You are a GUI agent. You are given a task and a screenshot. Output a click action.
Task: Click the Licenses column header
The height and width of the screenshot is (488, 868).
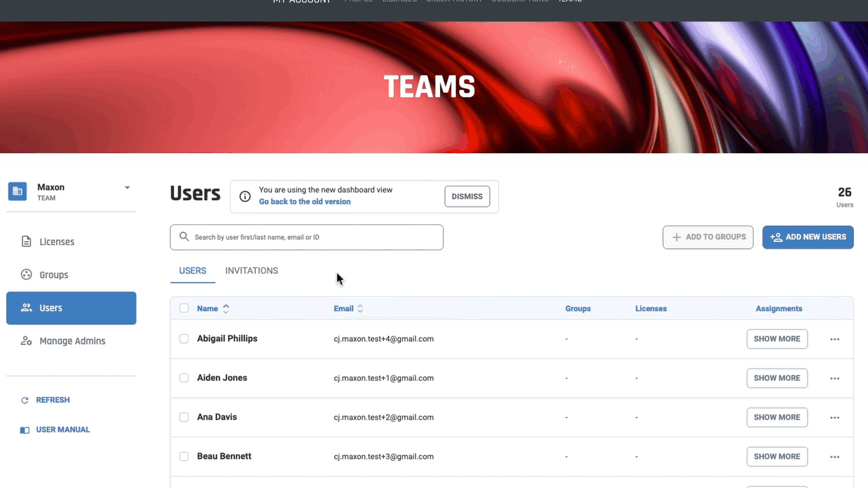[x=651, y=308]
